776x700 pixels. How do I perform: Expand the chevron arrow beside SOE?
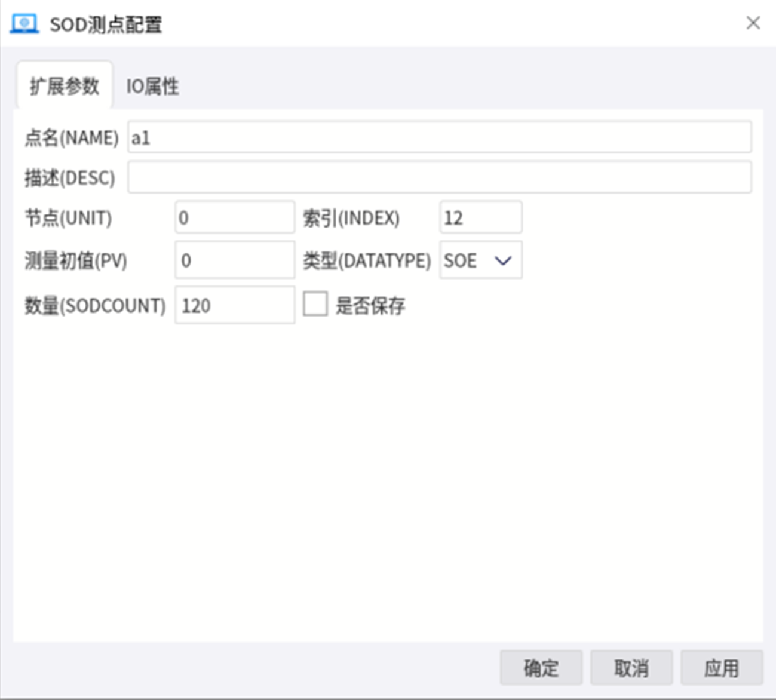coord(503,260)
